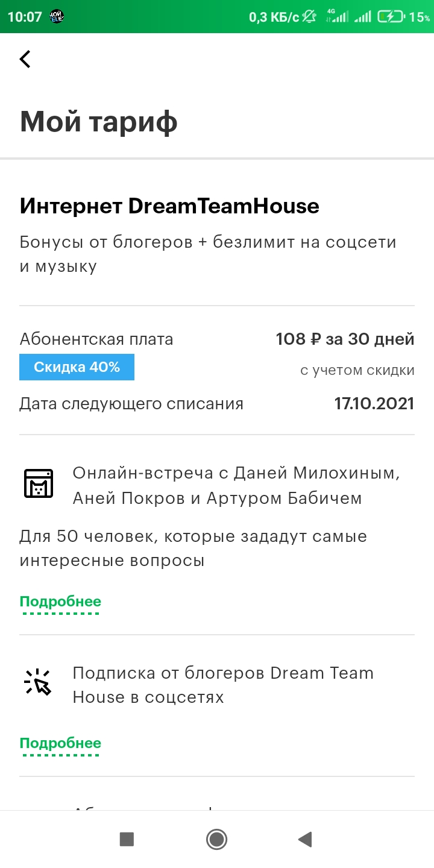
Task: Tap the 108 ₽ за 30 дней price
Action: coord(345,339)
